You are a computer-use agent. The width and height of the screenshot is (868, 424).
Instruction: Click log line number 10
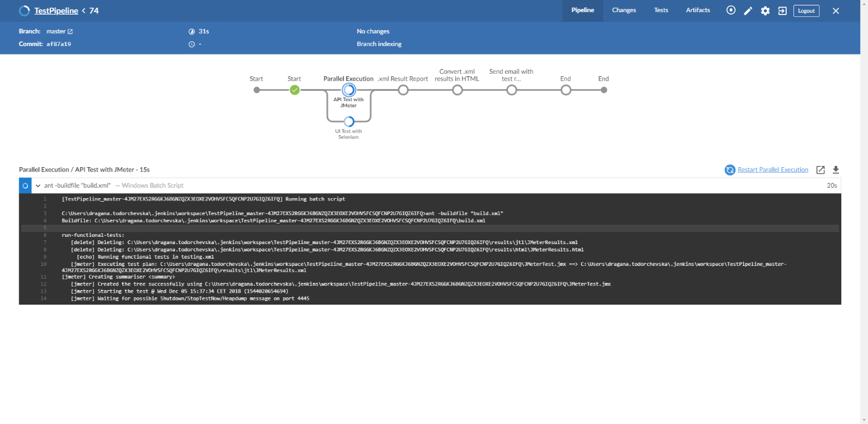tap(44, 264)
